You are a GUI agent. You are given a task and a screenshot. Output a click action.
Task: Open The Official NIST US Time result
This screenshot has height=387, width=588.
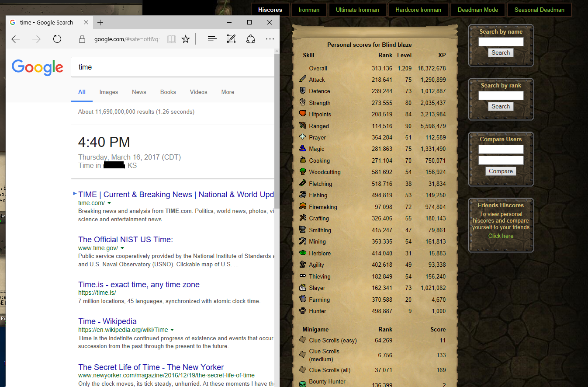tap(126, 239)
